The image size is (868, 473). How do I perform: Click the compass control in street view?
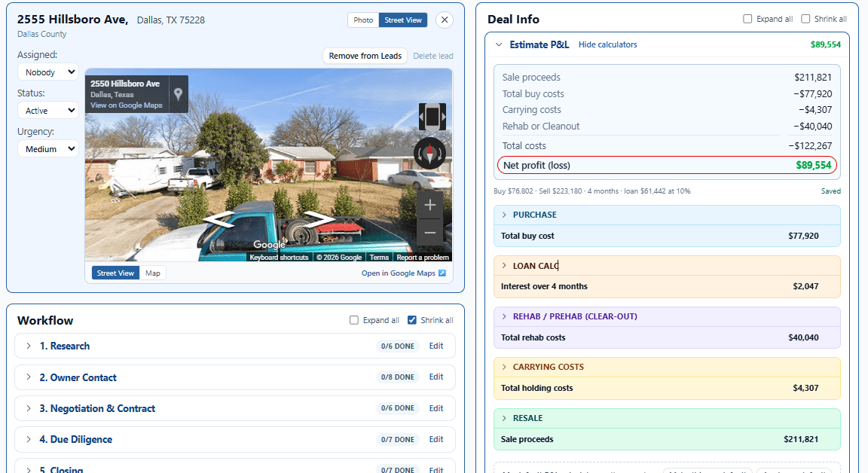click(x=429, y=153)
